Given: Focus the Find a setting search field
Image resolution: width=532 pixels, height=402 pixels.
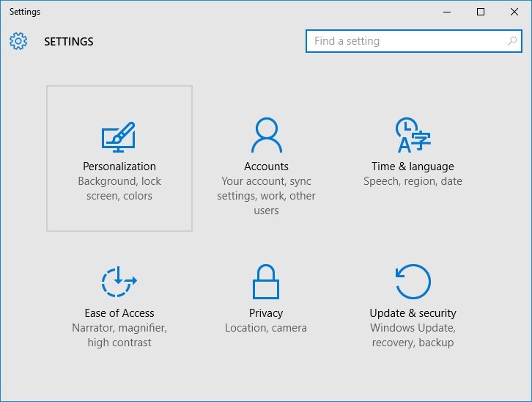Looking at the screenshot, I should coord(413,41).
